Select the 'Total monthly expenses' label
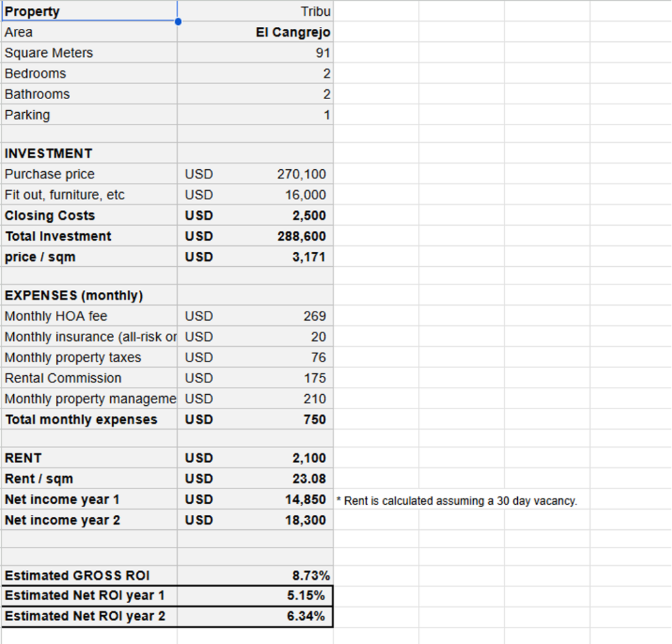 coord(89,419)
